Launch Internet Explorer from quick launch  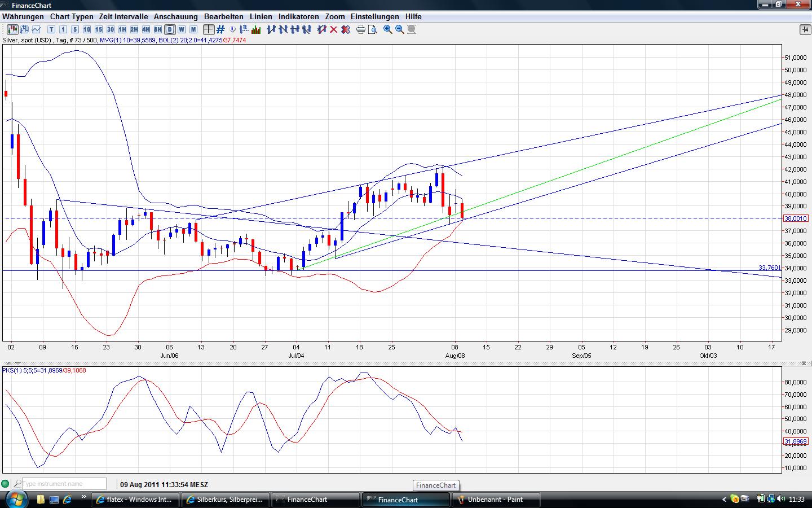tap(67, 500)
